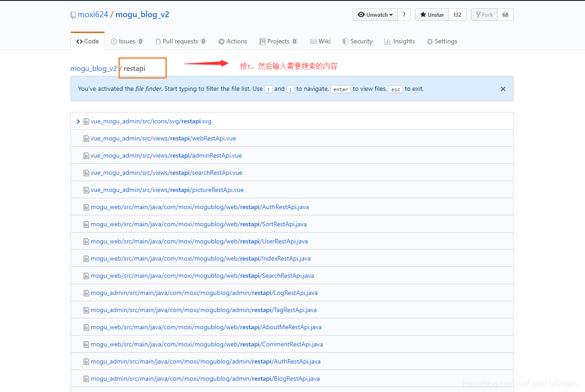Screen dimensions: 585x392
Task: Click file icon beside AboutMeRestApi.java
Action: pyautogui.click(x=86, y=327)
